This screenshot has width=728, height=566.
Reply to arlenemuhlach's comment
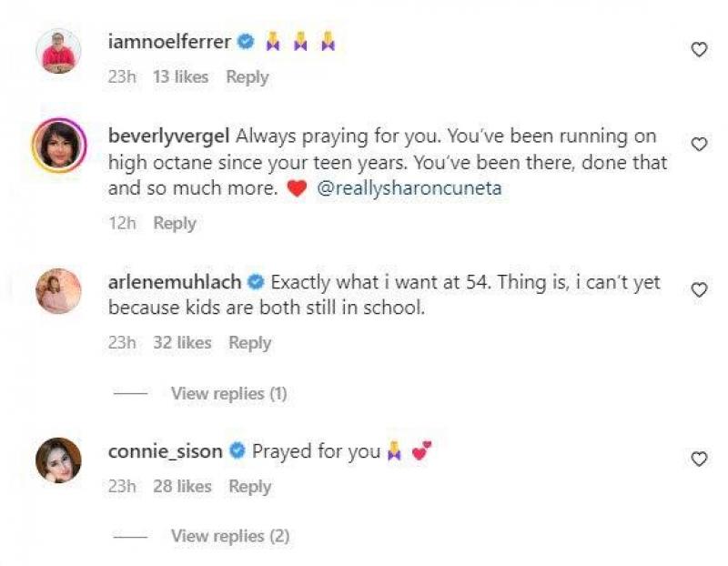[x=250, y=343]
